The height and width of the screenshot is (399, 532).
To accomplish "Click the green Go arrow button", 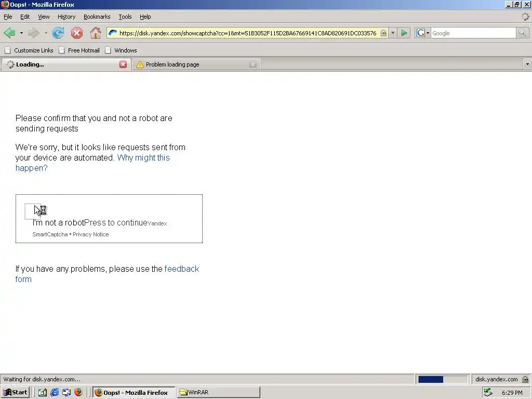I will (x=404, y=33).
